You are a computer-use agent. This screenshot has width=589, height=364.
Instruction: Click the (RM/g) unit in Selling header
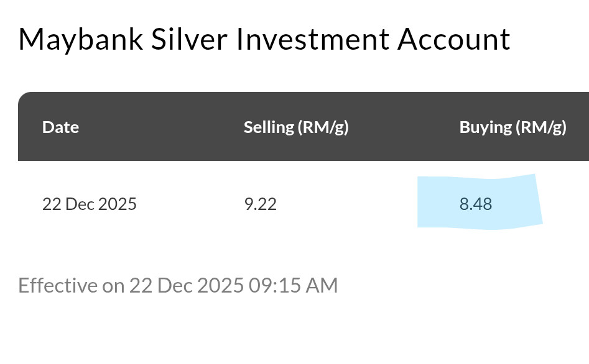[x=323, y=127]
